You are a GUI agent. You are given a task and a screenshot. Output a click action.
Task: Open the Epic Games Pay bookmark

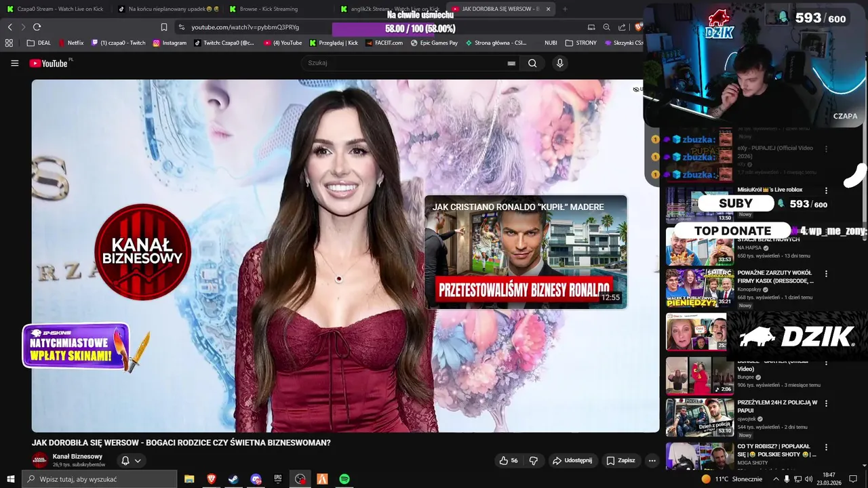tap(434, 43)
